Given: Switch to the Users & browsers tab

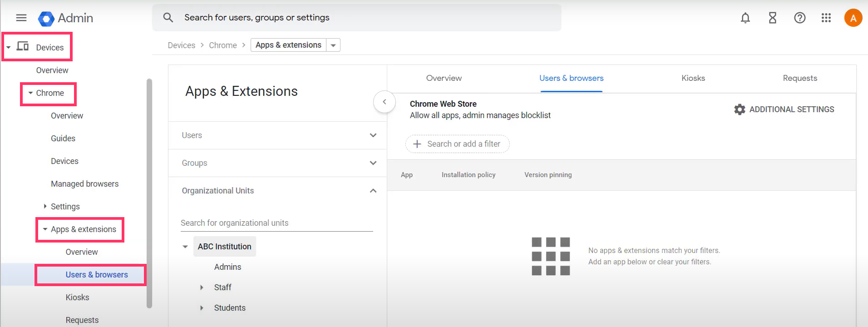Looking at the screenshot, I should coord(571,78).
